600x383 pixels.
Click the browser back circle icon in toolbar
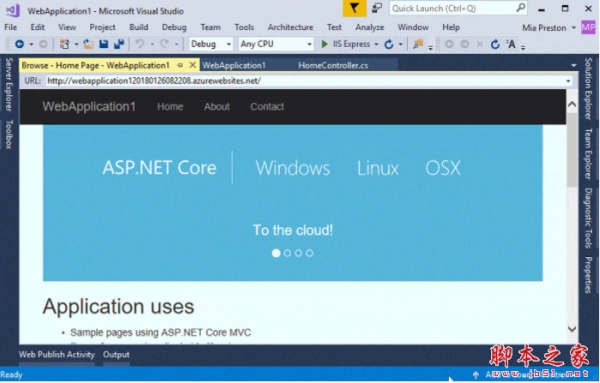(450, 44)
